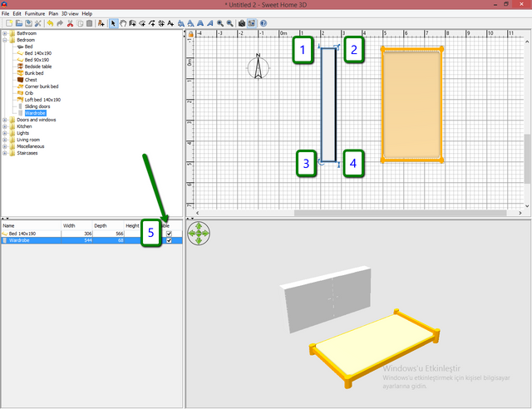Click the Copy toolbar icon
The height and width of the screenshot is (409, 532).
[80, 23]
